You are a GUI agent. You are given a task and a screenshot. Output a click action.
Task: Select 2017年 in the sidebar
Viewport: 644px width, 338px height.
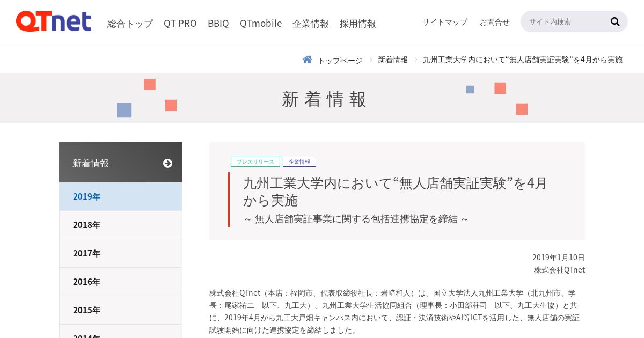pos(121,253)
